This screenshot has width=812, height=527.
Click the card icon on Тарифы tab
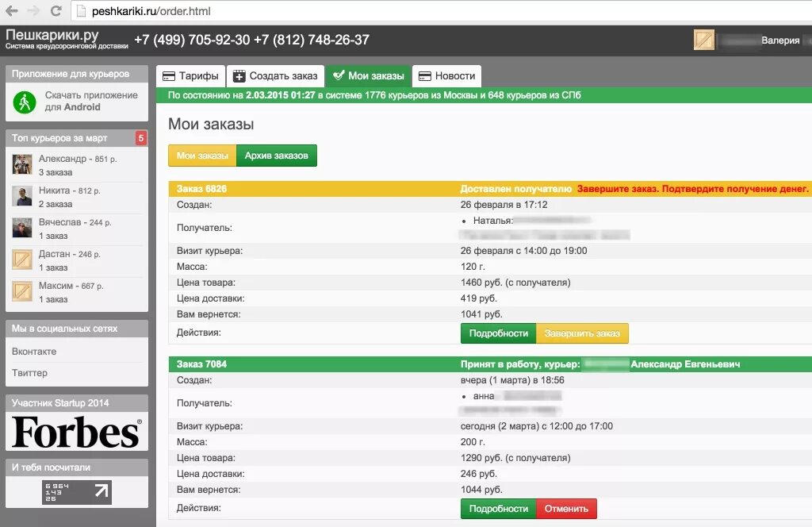coord(168,76)
